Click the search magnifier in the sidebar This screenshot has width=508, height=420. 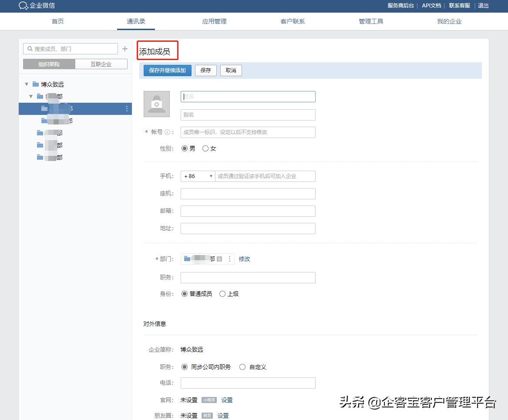(x=29, y=48)
